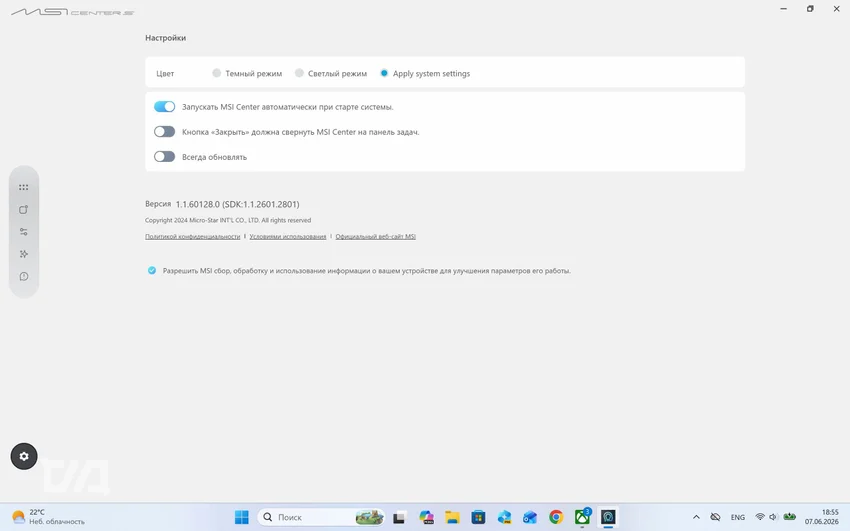The image size is (850, 531).
Task: Click the Copyright 2024 Micro-Star text
Action: 228,220
